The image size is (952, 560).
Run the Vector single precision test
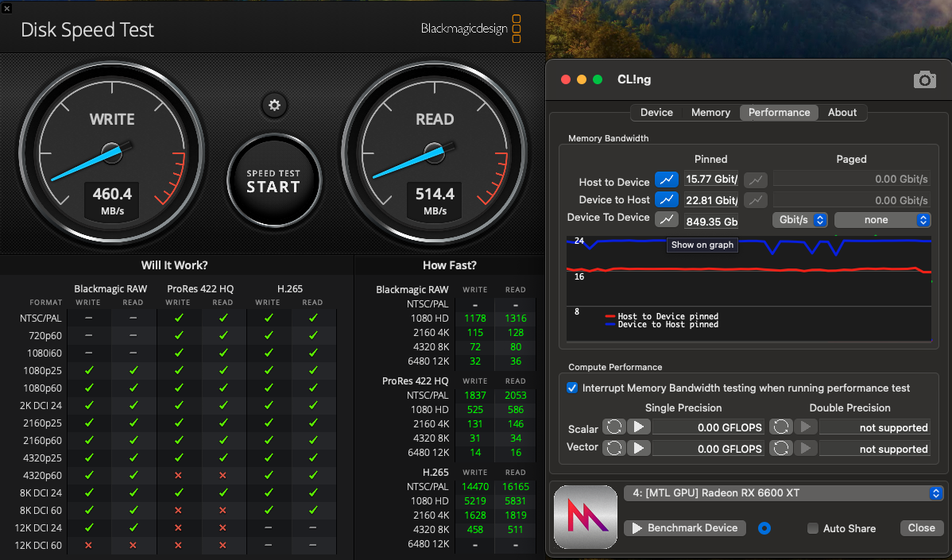pos(639,448)
